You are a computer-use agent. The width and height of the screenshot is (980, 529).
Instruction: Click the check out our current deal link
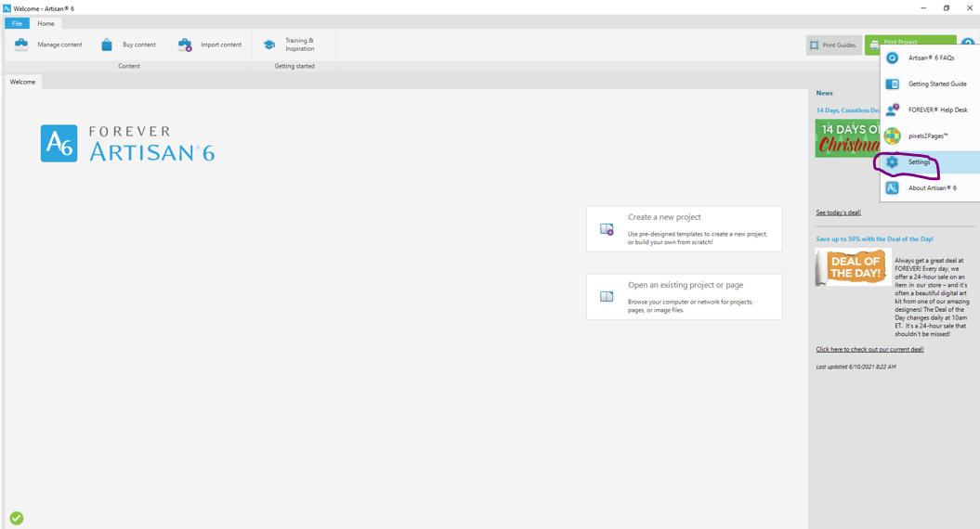click(869, 350)
